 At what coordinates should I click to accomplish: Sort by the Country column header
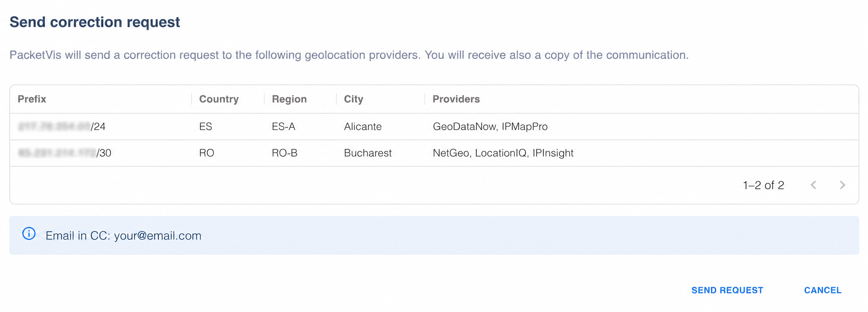tap(219, 99)
